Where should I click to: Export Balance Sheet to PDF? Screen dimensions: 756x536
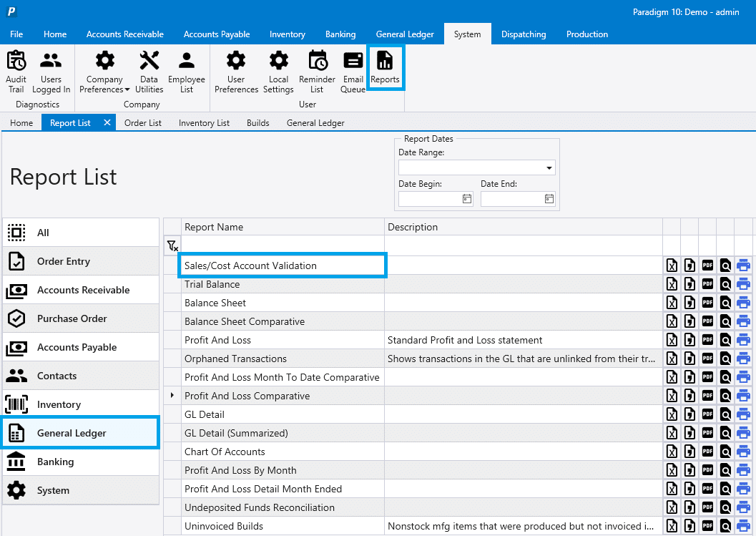pos(707,303)
